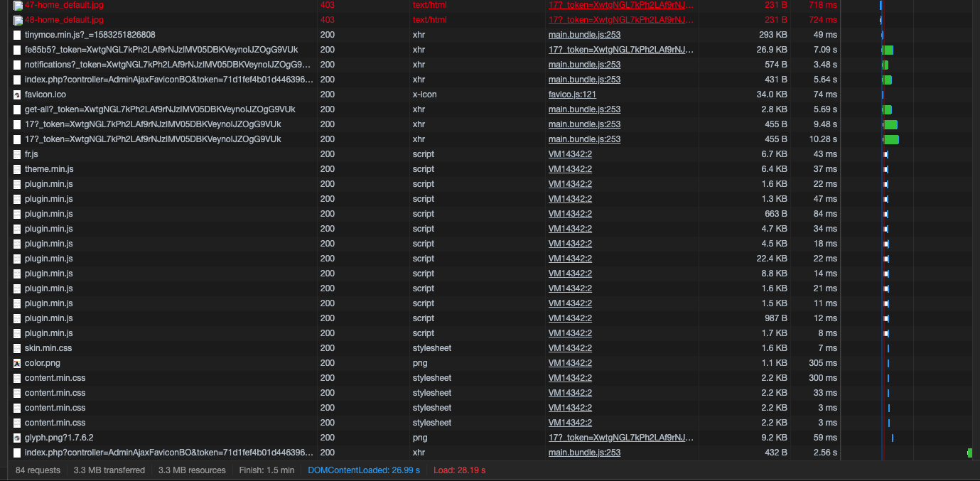Click the 403 status of 48-home_default.jpg
Image resolution: width=980 pixels, height=481 pixels.
coord(328,20)
